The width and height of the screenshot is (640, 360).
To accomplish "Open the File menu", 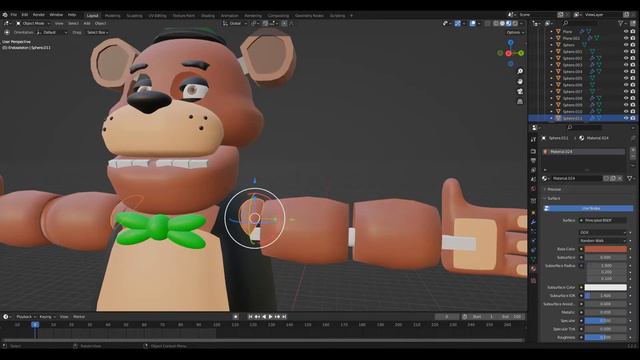I will (14, 15).
